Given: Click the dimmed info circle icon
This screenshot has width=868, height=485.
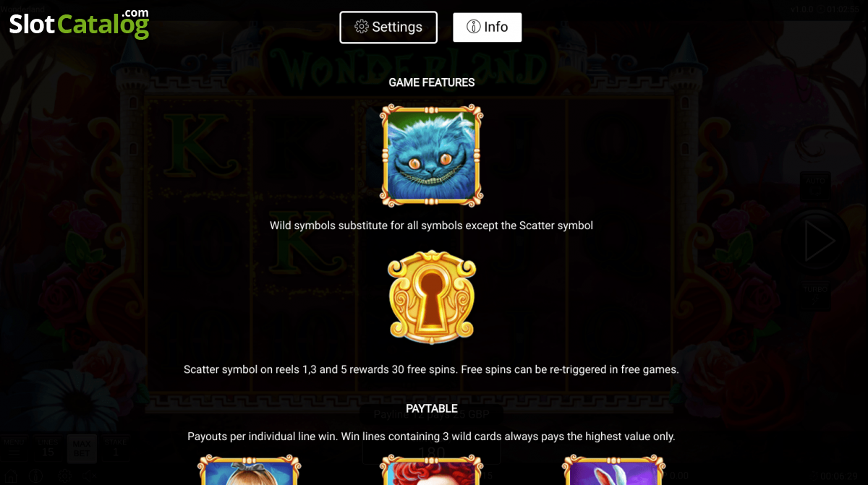Looking at the screenshot, I should click(35, 476).
